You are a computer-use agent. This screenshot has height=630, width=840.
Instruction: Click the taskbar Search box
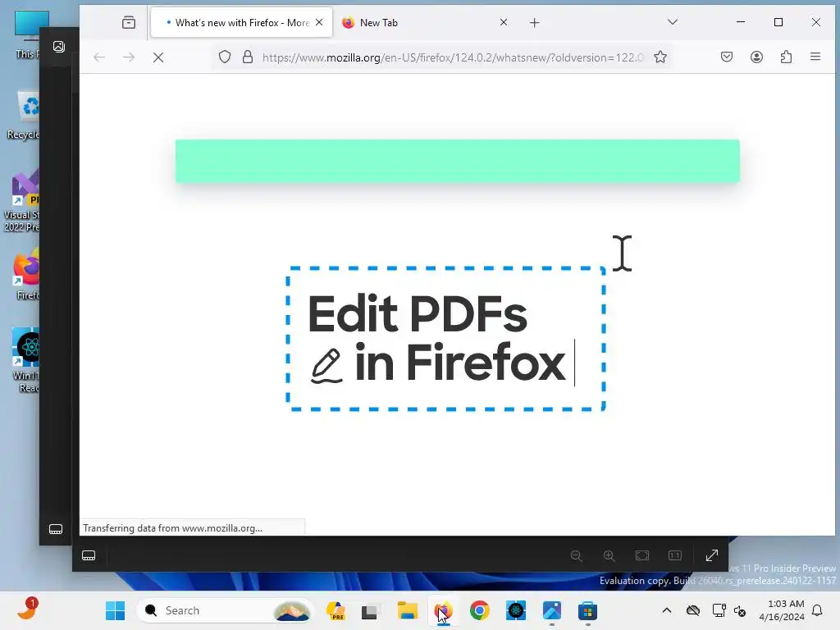coord(225,610)
